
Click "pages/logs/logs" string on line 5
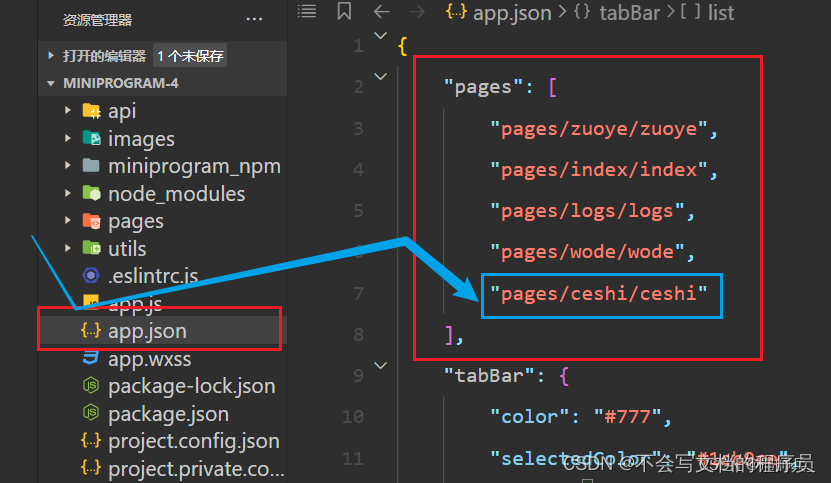(587, 211)
